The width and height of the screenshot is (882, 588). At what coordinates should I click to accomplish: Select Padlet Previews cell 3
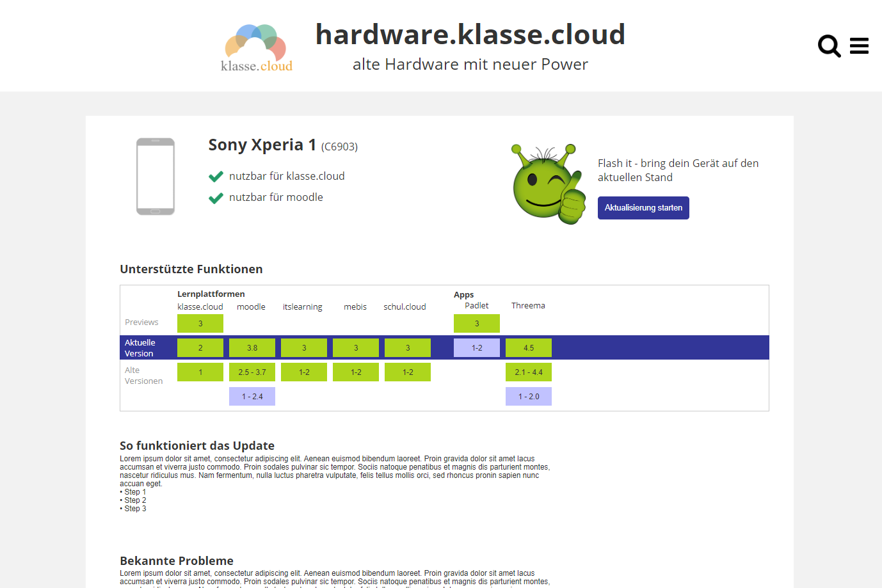477,324
